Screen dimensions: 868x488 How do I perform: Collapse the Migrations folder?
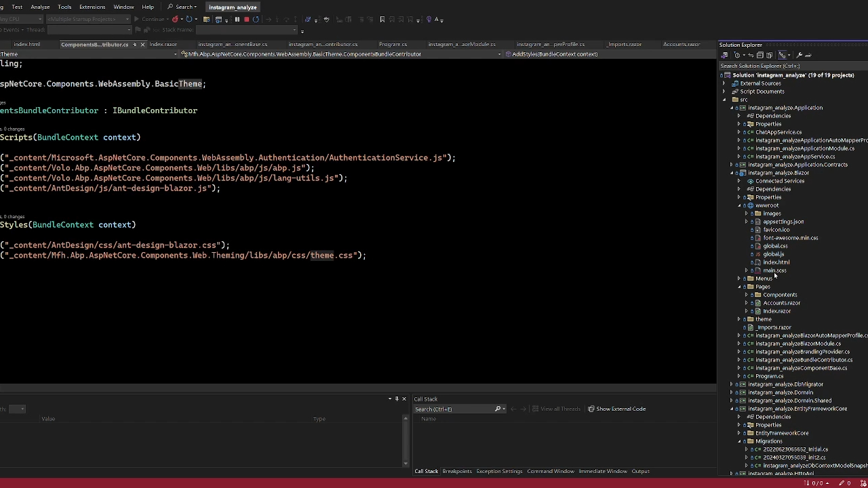(739, 441)
